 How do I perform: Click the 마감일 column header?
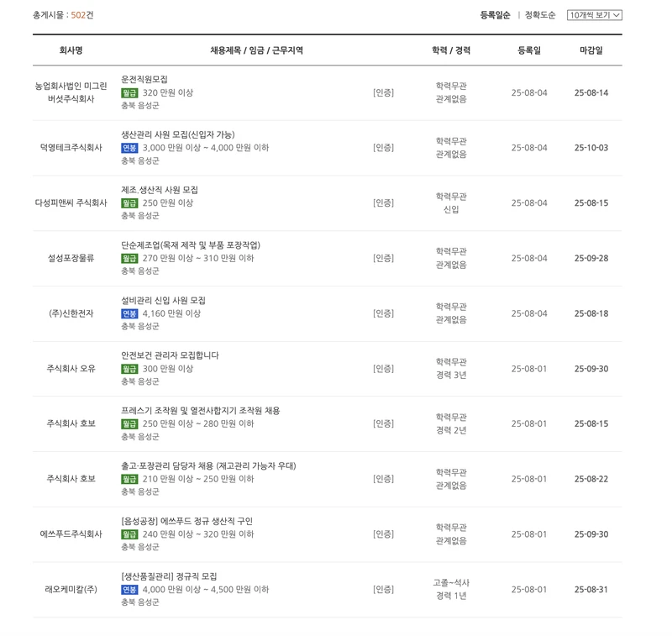coord(592,50)
